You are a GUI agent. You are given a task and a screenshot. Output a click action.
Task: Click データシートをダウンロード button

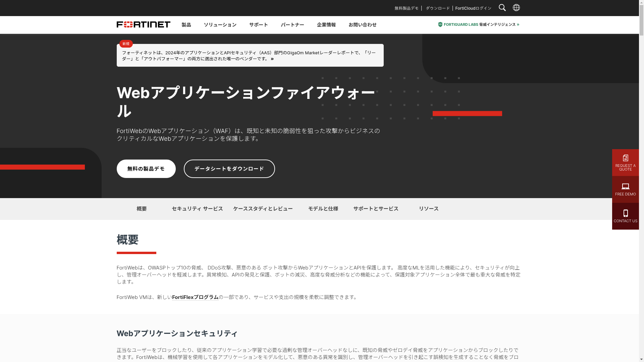tap(229, 169)
